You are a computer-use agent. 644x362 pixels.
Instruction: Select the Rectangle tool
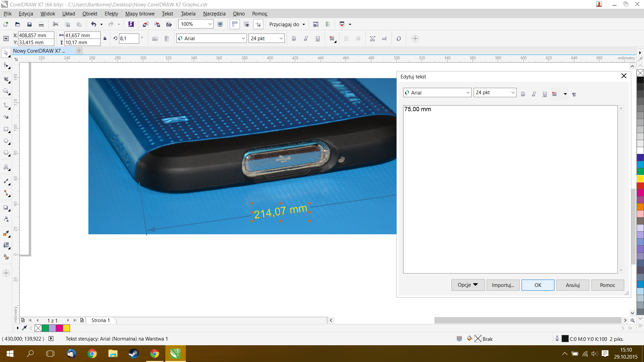tap(6, 129)
